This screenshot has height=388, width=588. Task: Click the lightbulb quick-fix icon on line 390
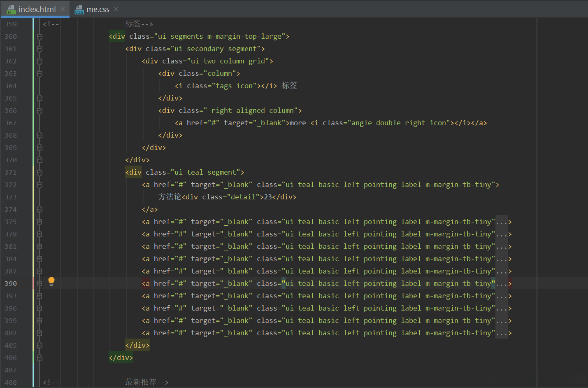[51, 281]
